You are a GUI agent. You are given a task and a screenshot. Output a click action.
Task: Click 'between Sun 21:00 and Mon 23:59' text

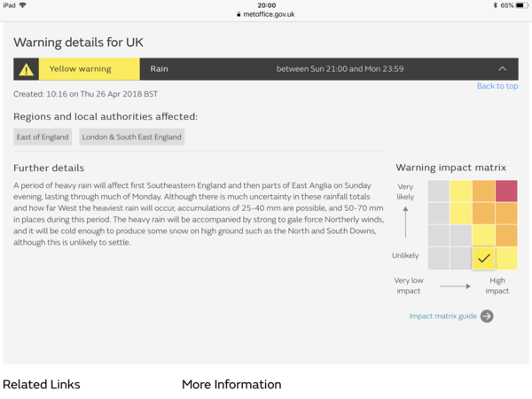[340, 69]
